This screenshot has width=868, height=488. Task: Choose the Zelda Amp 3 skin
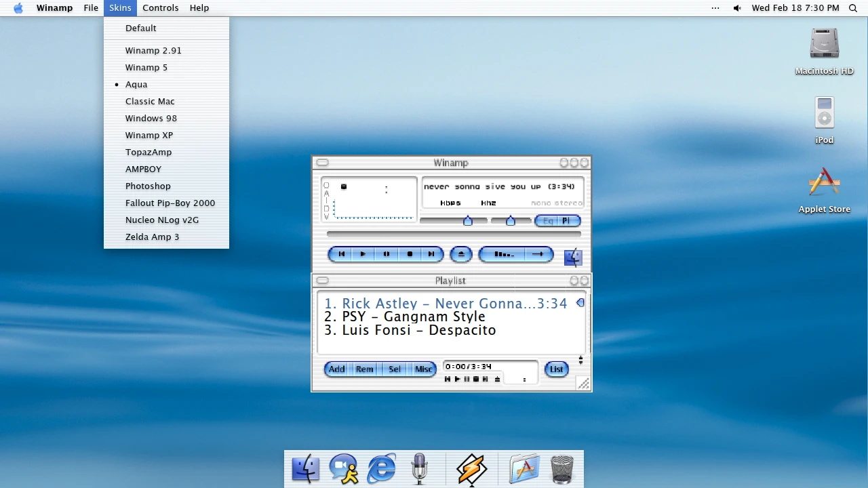pos(166,237)
